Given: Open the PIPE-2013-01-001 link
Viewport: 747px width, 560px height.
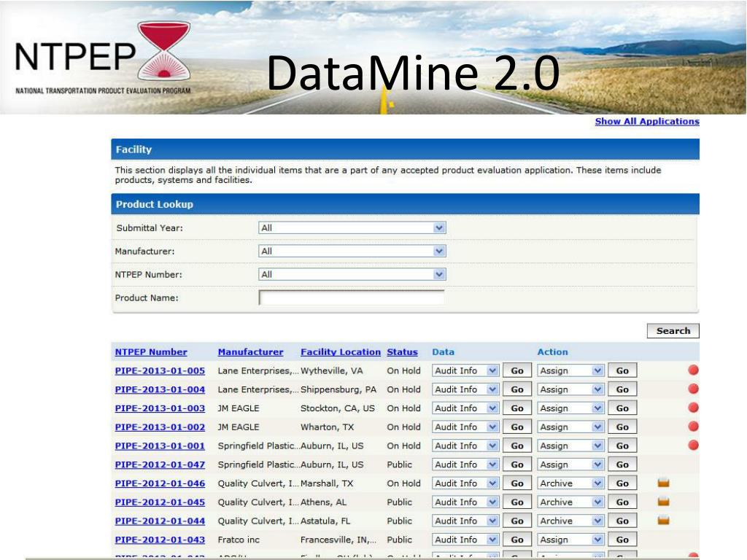Looking at the screenshot, I should click(160, 446).
